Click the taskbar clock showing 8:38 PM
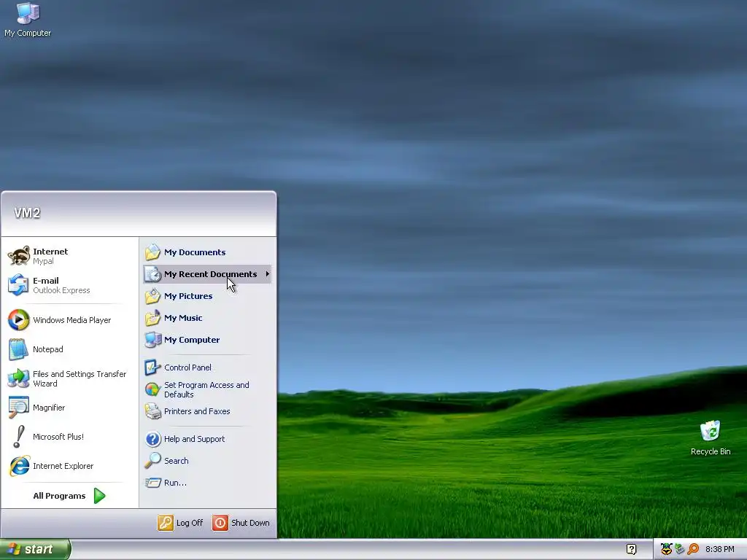 [719, 549]
